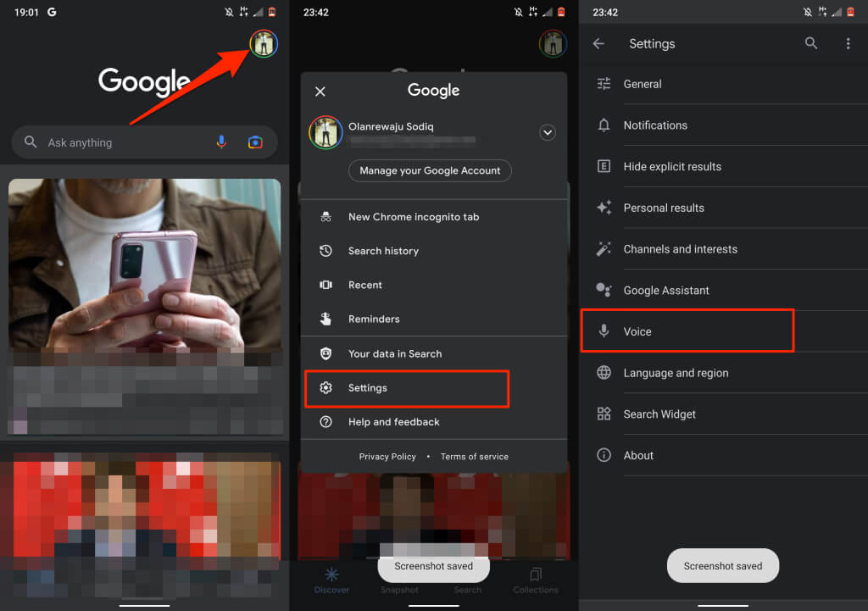This screenshot has width=868, height=611.
Task: Click Manage your Google Account button
Action: 430,170
